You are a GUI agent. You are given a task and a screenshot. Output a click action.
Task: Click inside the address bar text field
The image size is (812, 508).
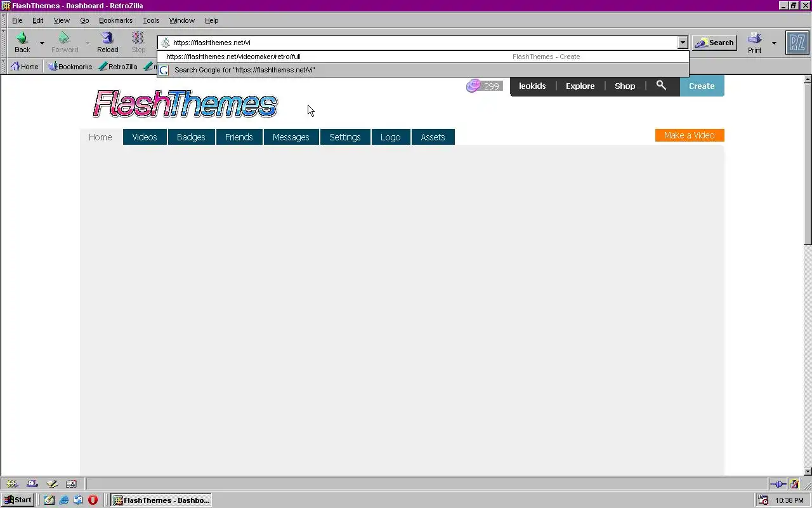point(419,43)
